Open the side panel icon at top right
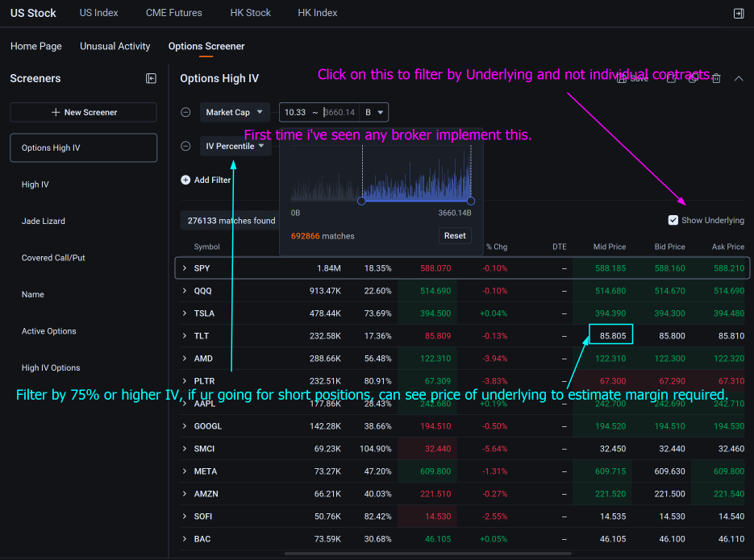The image size is (754, 560). (739, 14)
